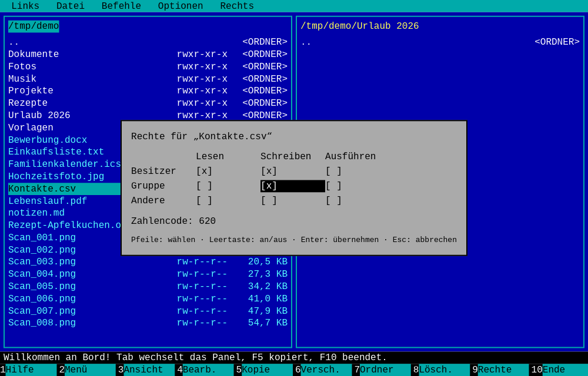
Task: Click the 6 Versch. function key
Action: click(323, 370)
